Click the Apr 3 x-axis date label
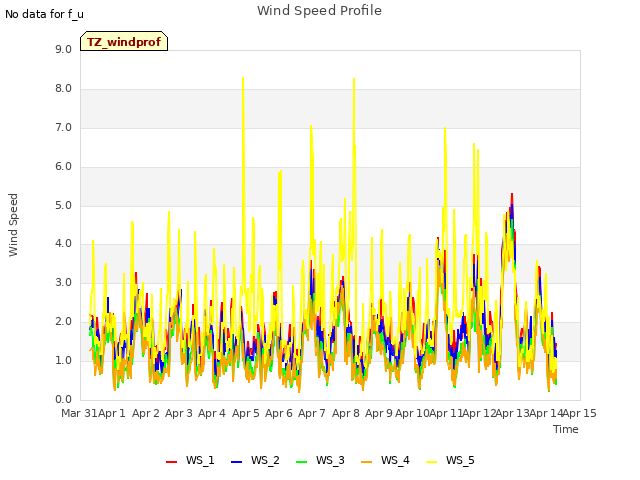This screenshot has height=480, width=640. click(x=179, y=413)
